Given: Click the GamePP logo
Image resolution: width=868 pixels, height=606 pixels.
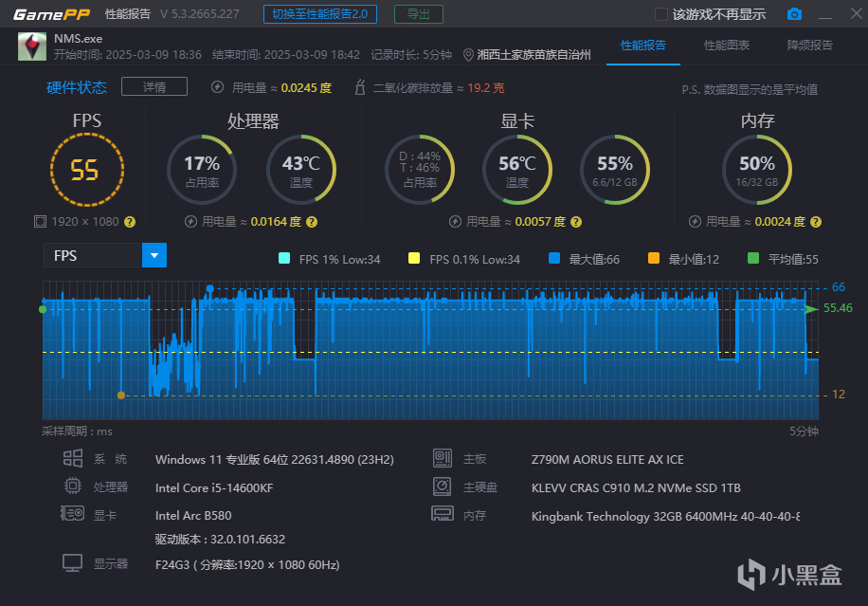Looking at the screenshot, I should tap(51, 14).
